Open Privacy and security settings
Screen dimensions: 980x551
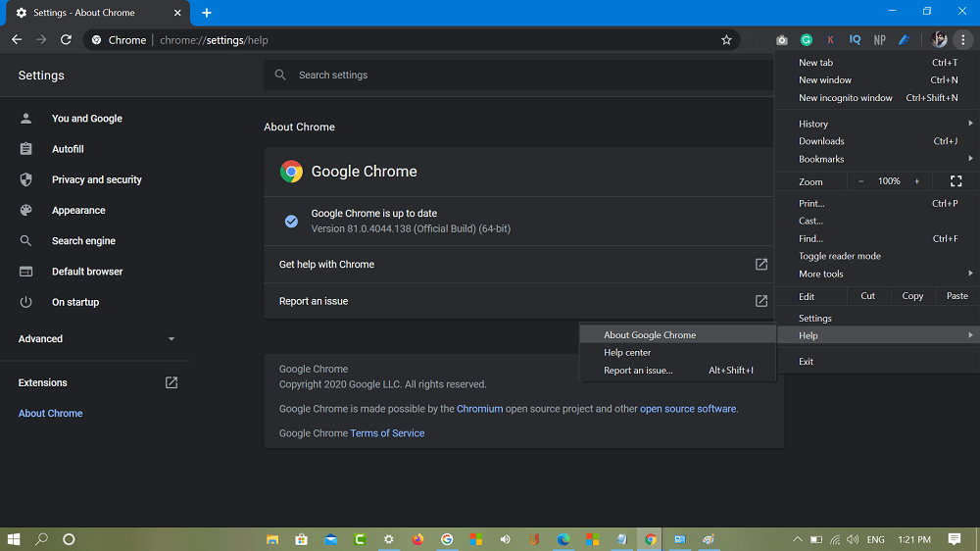coord(96,179)
